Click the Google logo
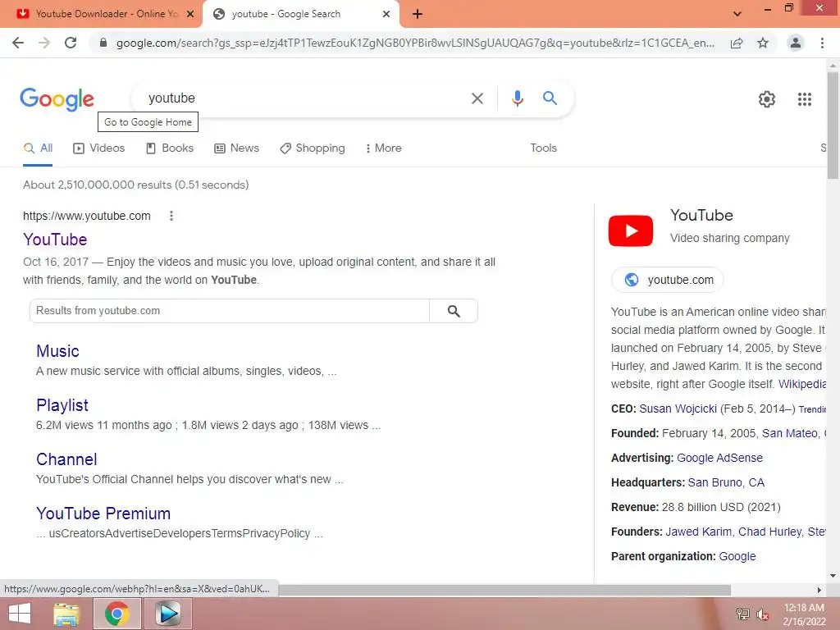This screenshot has height=630, width=840. click(x=57, y=98)
